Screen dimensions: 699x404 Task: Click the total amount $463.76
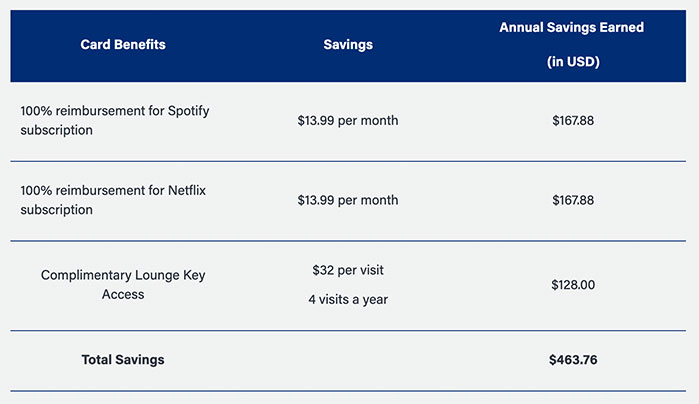pos(573,359)
